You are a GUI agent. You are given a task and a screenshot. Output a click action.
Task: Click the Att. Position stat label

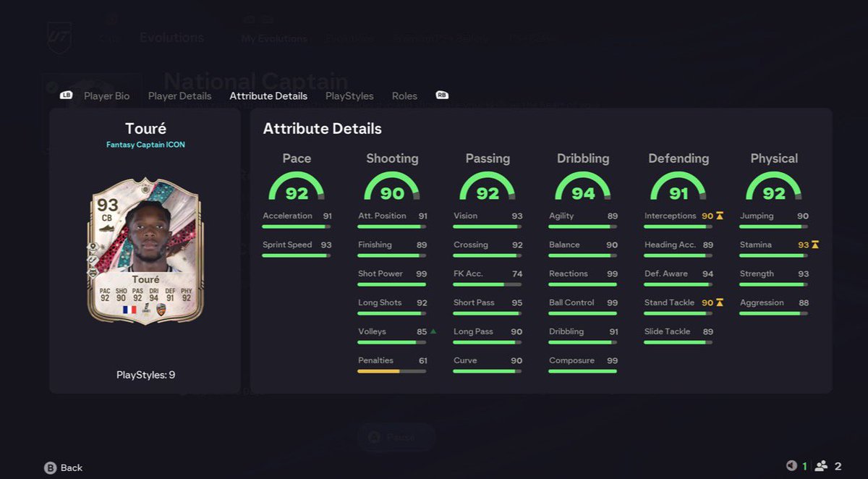(x=382, y=216)
